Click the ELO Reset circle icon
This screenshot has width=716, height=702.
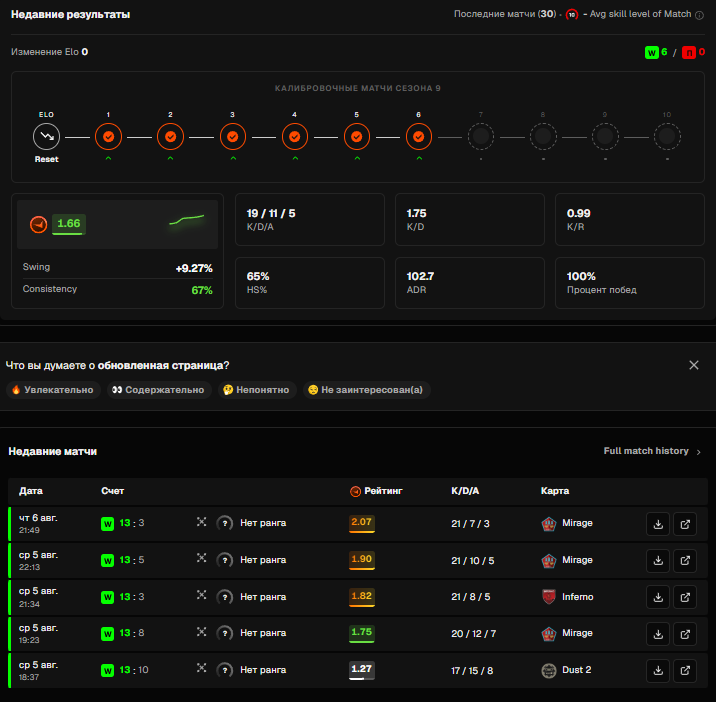pos(47,136)
